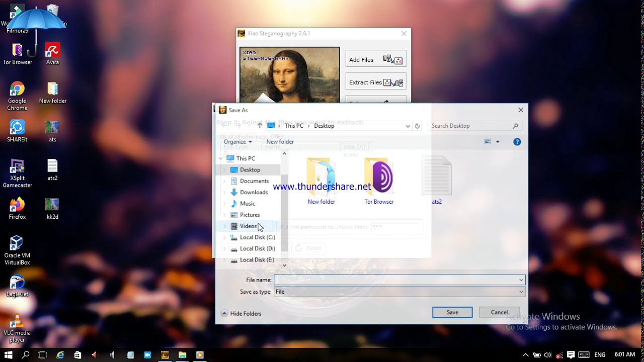Image resolution: width=644 pixels, height=362 pixels.
Task: Launch Firefox from the desktop
Action: [17, 209]
